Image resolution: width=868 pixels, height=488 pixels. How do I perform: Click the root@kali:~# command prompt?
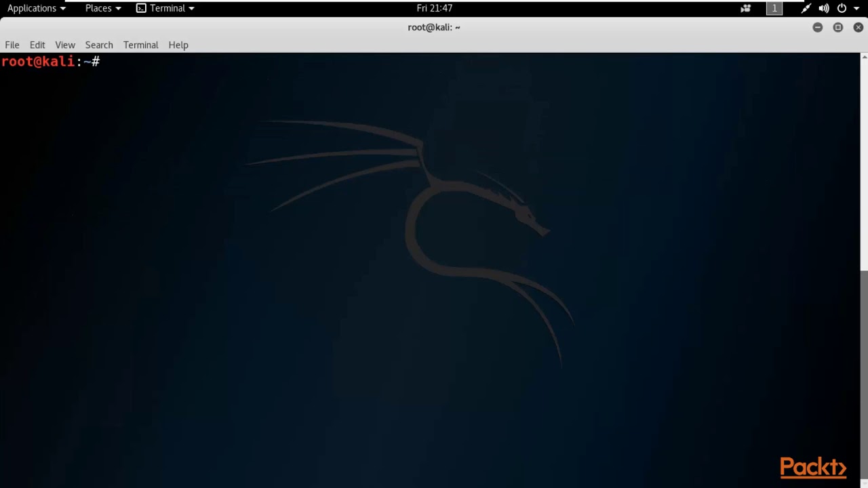[x=51, y=62]
